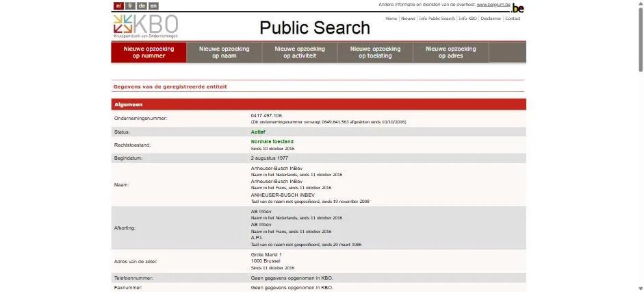Click the A.P.I. abbreviation
This screenshot has height=292, width=644.
(257, 238)
